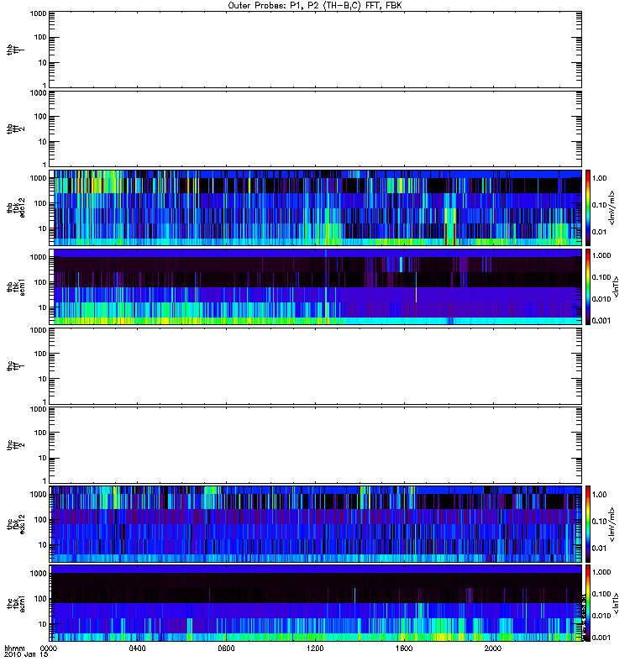This screenshot has width=630, height=672.
Task: Click the <|mV/m|> unit label of thc edc12 color bar
Action: pyautogui.click(x=612, y=524)
